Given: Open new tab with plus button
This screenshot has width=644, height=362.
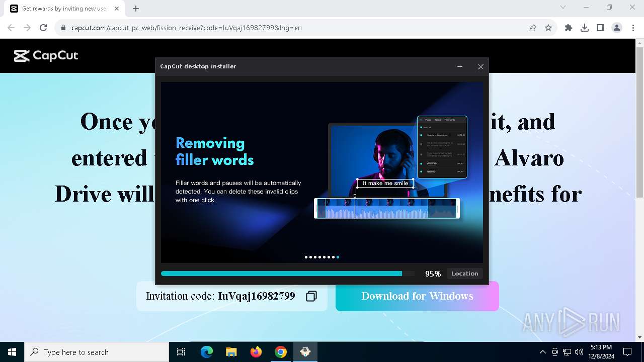Looking at the screenshot, I should 136,9.
